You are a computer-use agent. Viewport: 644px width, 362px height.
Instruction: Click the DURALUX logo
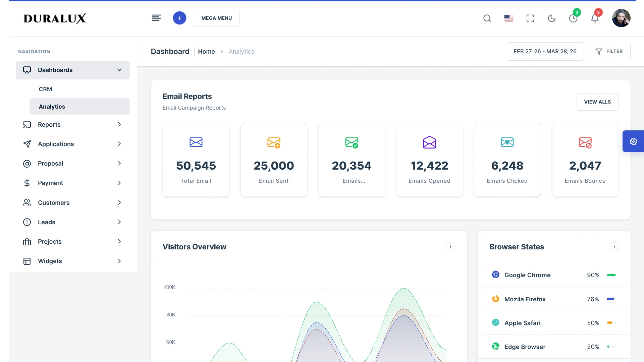[x=55, y=18]
